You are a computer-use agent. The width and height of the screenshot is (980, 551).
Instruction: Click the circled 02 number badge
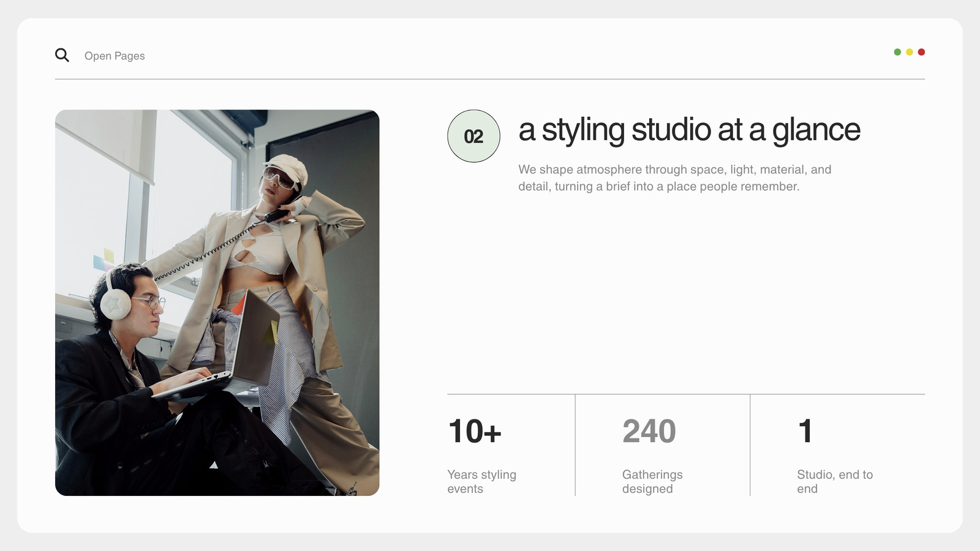click(x=473, y=136)
